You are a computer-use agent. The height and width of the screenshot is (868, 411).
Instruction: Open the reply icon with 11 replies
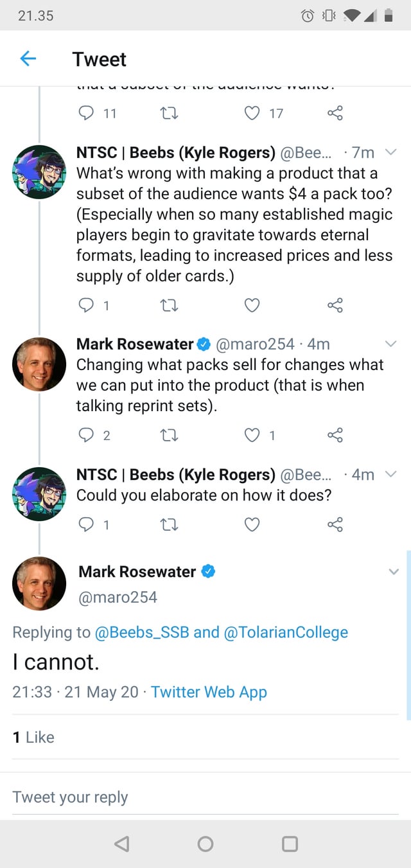(86, 113)
